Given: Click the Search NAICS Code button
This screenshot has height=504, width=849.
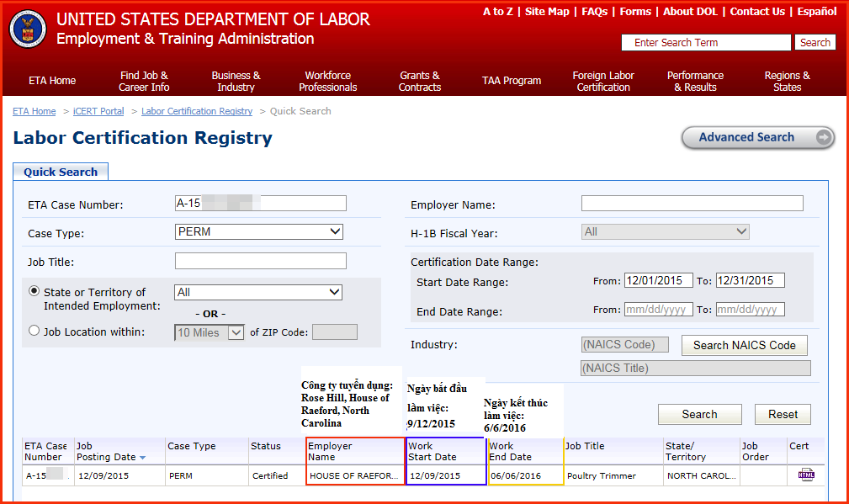Looking at the screenshot, I should pyautogui.click(x=744, y=345).
